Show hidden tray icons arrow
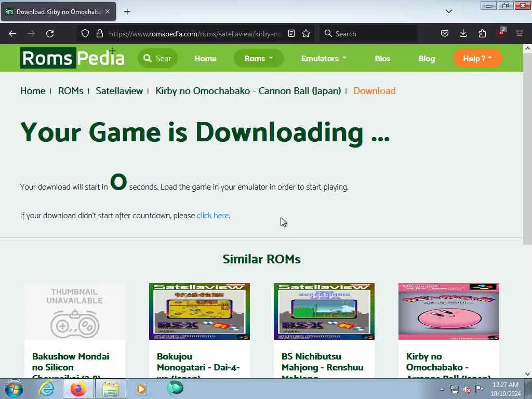 442,390
